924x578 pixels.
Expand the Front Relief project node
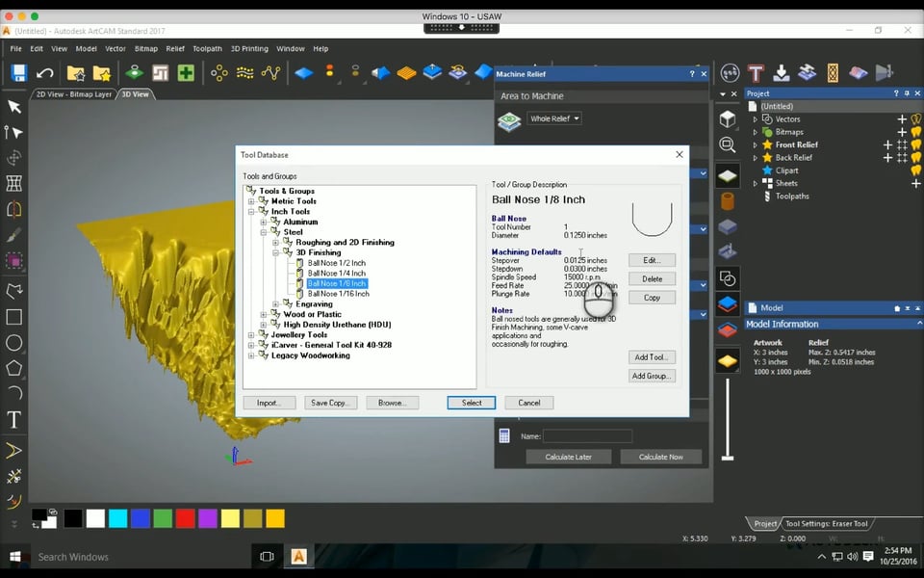(x=755, y=144)
